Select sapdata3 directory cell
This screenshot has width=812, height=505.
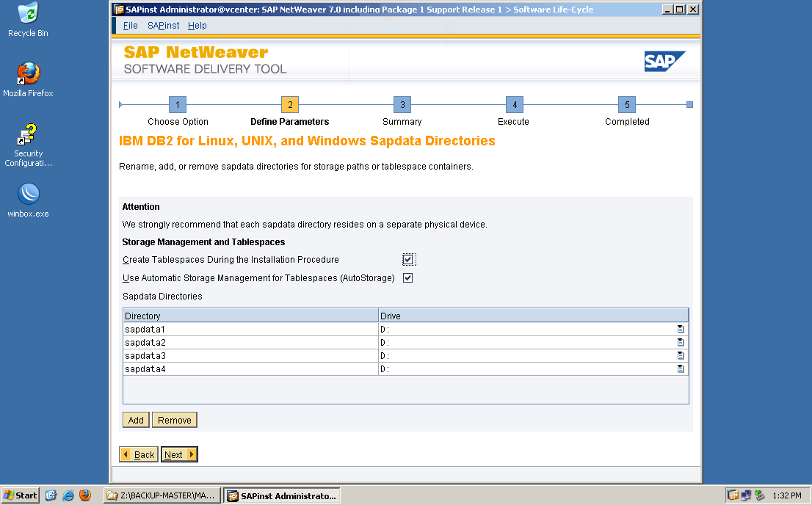[x=250, y=356]
